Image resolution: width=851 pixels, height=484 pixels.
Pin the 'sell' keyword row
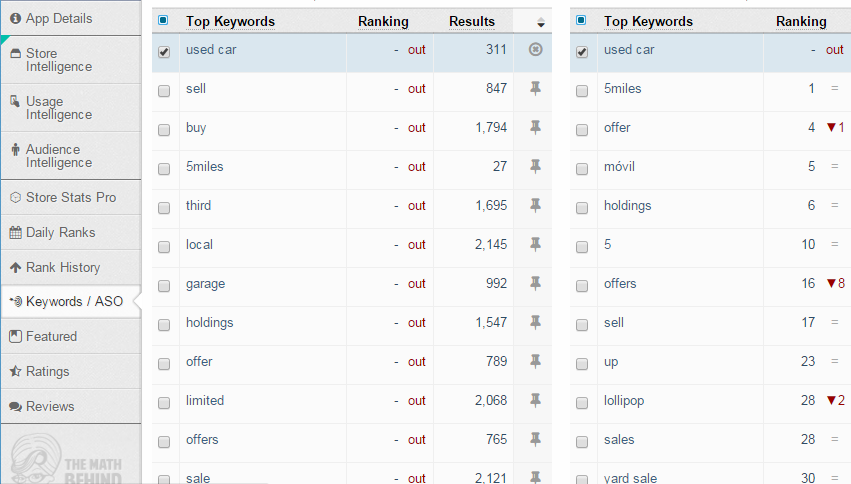(535, 88)
